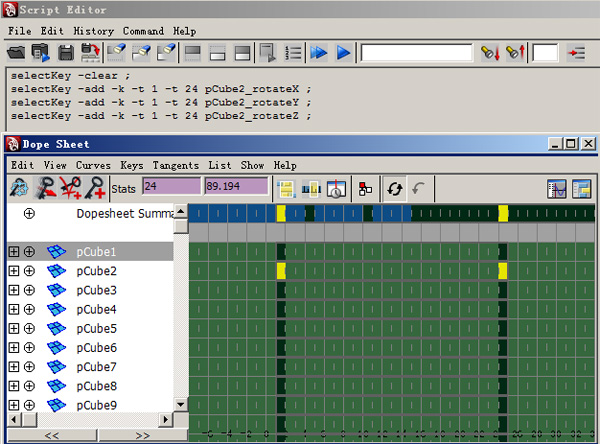Image resolution: width=600 pixels, height=444 pixels.
Task: Expand the pCube8 hierarchy plus box
Action: pos(13,386)
